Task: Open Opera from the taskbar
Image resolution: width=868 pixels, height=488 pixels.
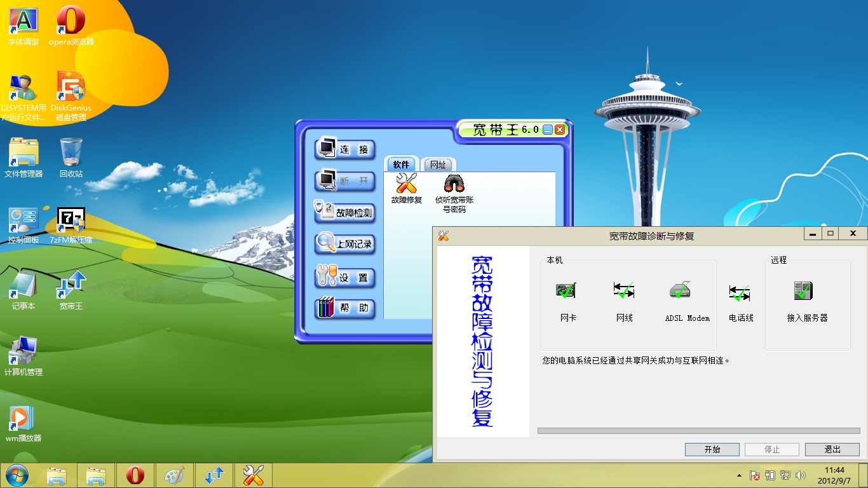Action: [x=135, y=475]
